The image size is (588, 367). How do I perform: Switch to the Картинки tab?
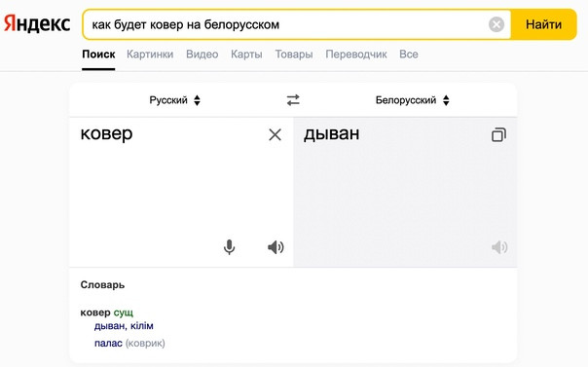tap(150, 54)
